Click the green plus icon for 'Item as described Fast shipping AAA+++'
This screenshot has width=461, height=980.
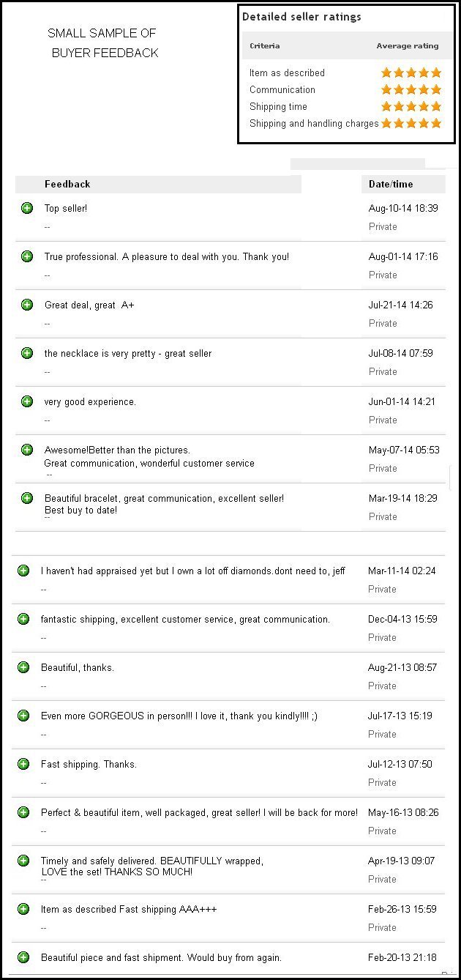[23, 909]
